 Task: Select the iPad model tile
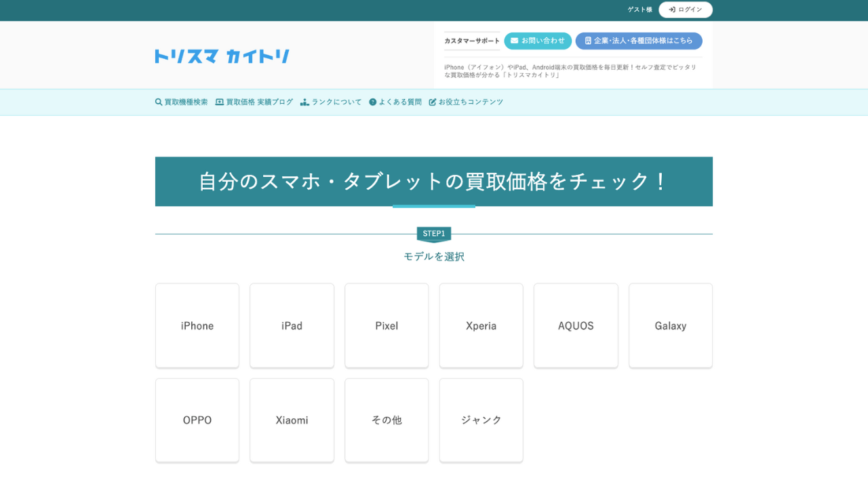(292, 326)
